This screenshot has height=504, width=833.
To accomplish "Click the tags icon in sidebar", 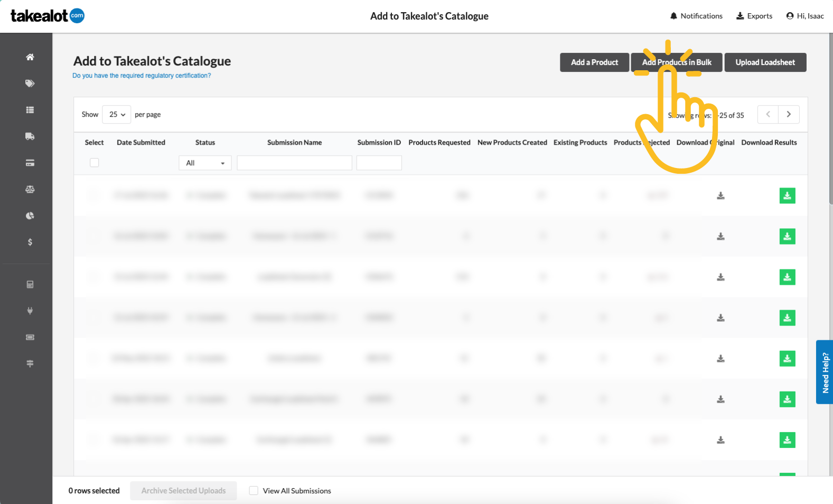I will 30,83.
